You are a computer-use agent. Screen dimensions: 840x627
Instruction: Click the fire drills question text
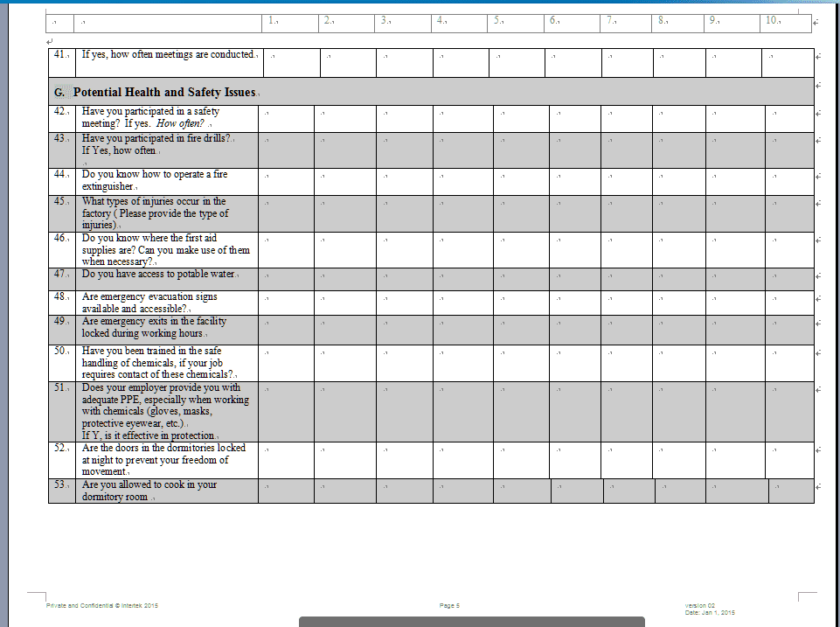pyautogui.click(x=157, y=144)
